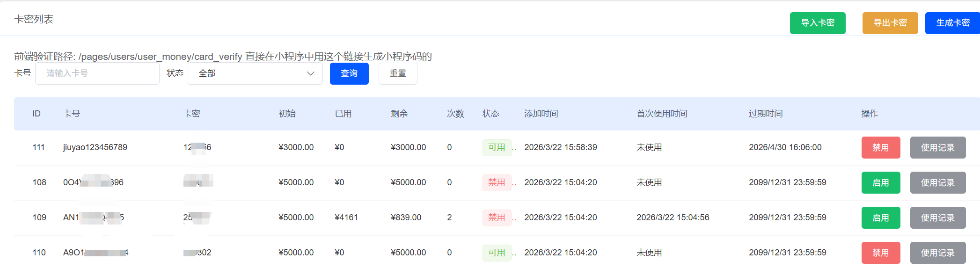Viewport: 980px width, 268px height.
Task: Select card number jiuyao123456789
Action: (x=95, y=147)
